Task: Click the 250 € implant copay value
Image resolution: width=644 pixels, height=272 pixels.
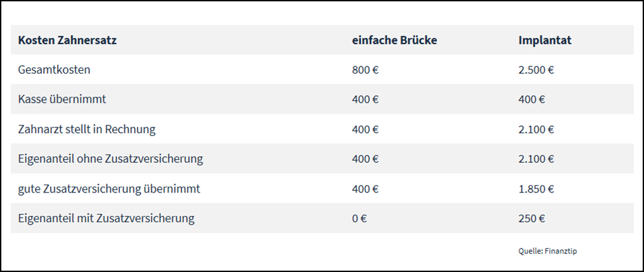Action: coord(532,219)
